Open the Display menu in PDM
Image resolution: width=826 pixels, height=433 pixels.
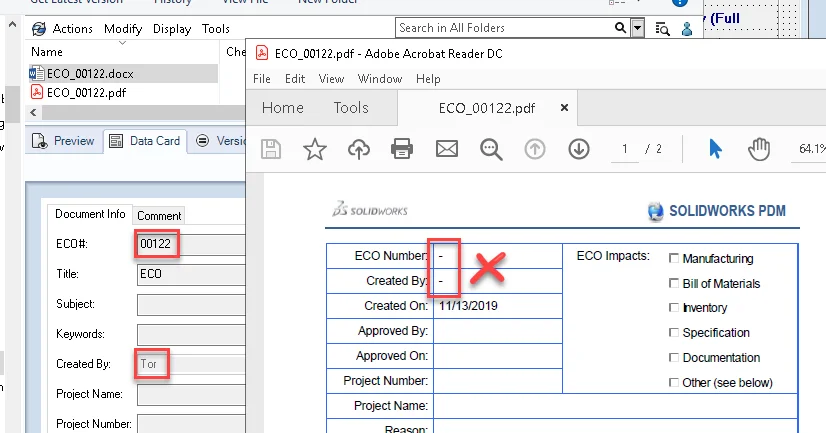[172, 29]
